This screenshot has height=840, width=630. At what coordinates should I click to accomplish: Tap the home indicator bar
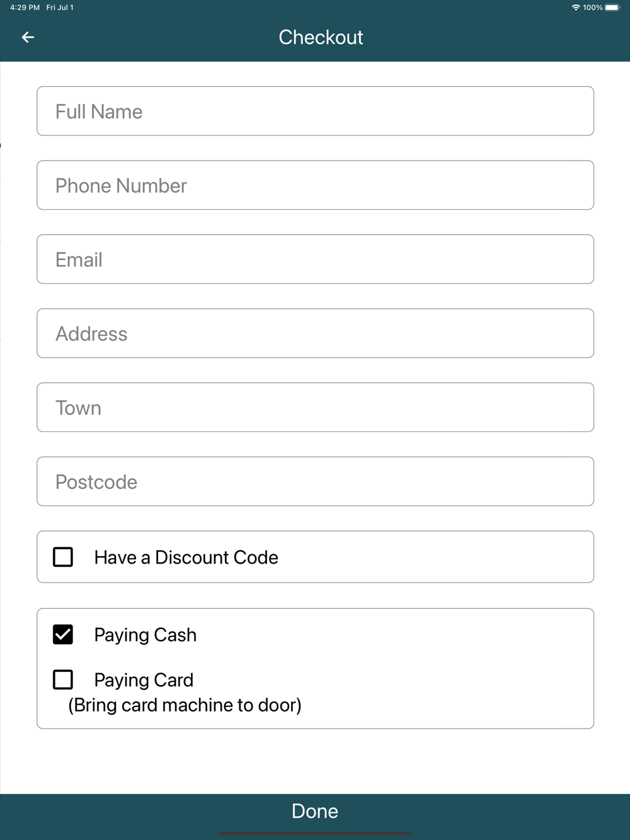coord(315,834)
